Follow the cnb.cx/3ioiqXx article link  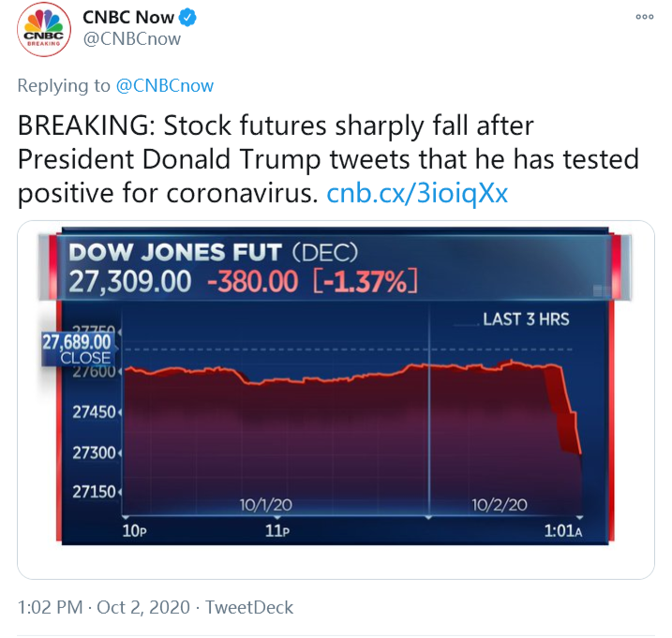point(417,193)
